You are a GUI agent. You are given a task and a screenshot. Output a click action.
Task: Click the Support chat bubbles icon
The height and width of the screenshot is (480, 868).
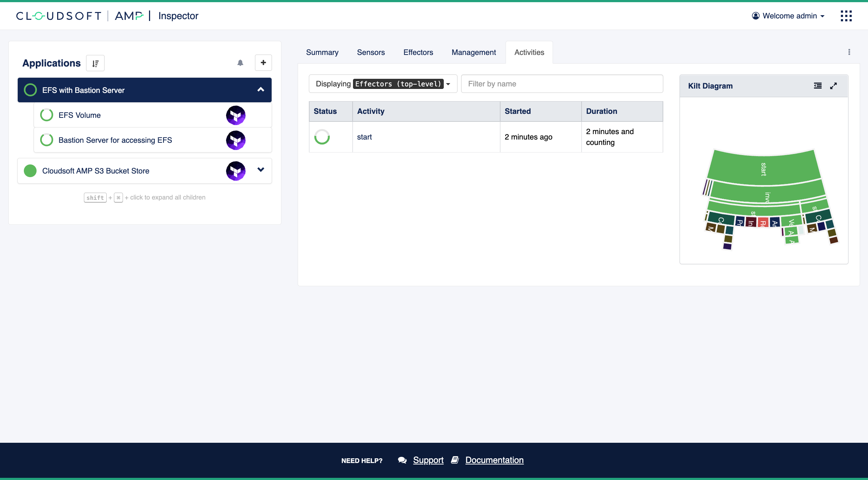(x=402, y=460)
